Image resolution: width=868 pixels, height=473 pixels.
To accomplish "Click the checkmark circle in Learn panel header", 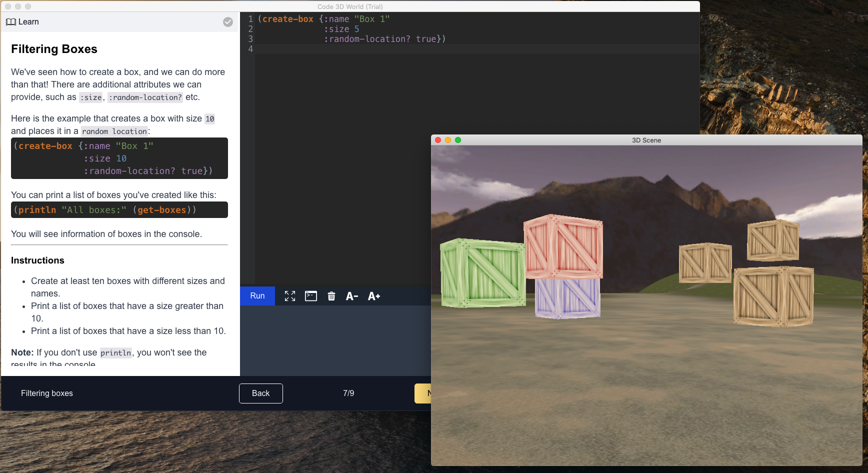I will pyautogui.click(x=228, y=21).
